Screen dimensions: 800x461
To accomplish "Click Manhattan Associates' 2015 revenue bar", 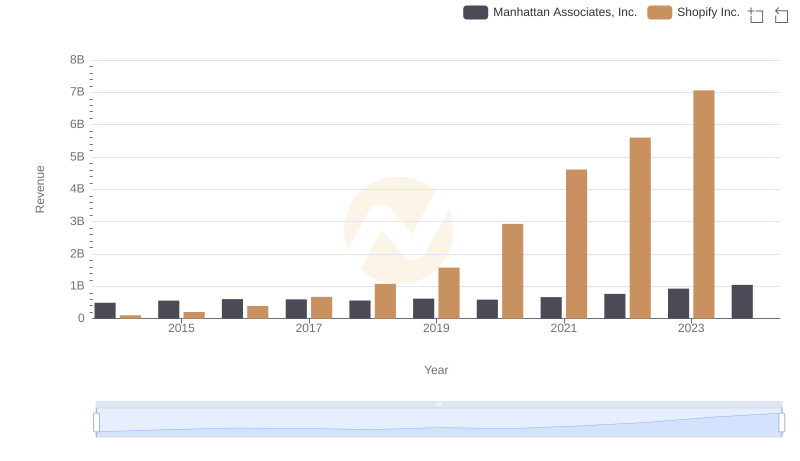I will (x=168, y=310).
